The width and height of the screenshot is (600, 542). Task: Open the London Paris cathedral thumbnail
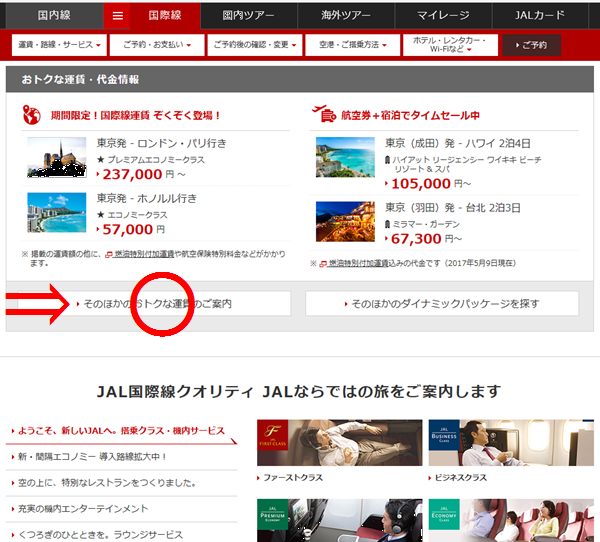(x=57, y=157)
